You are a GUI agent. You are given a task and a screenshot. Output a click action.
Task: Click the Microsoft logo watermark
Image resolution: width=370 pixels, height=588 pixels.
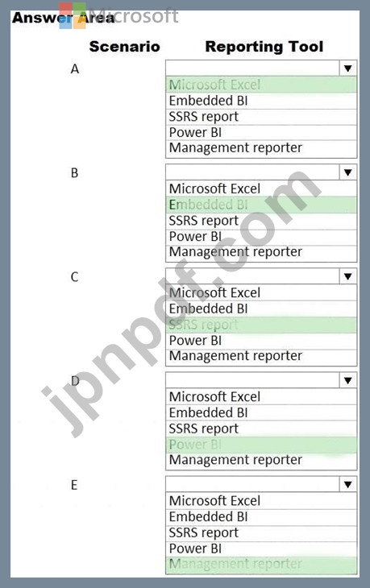[x=118, y=16]
